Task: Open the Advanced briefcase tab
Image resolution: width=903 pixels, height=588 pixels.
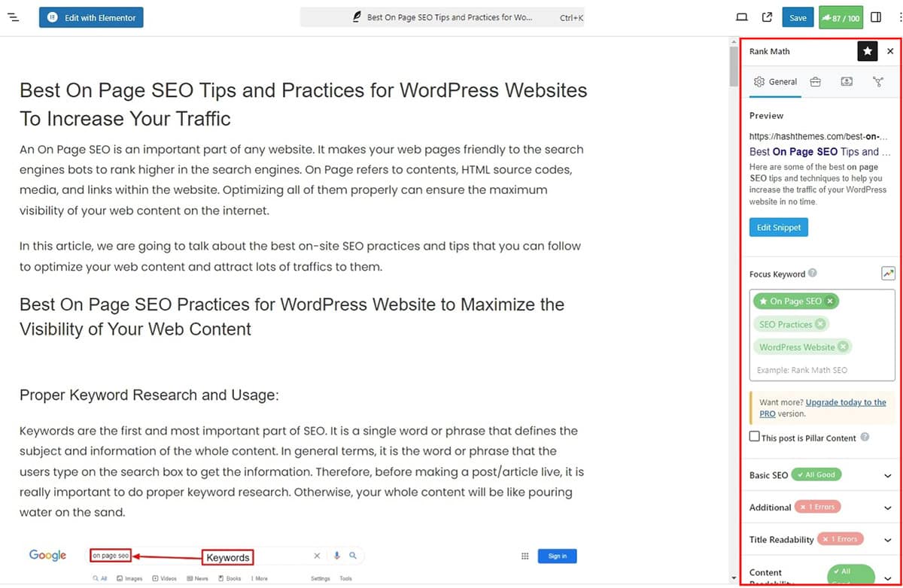Action: pyautogui.click(x=816, y=82)
